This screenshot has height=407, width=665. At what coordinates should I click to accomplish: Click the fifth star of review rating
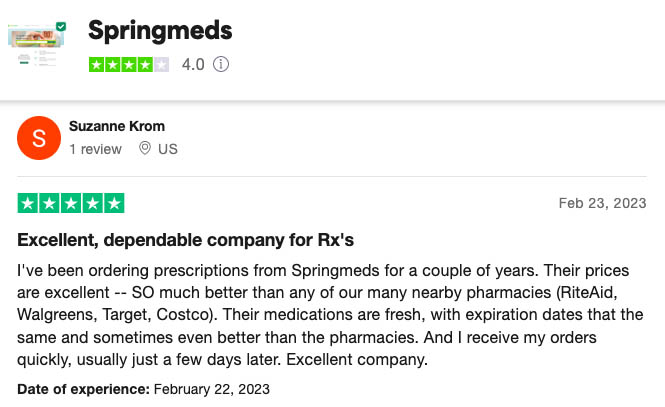click(114, 203)
